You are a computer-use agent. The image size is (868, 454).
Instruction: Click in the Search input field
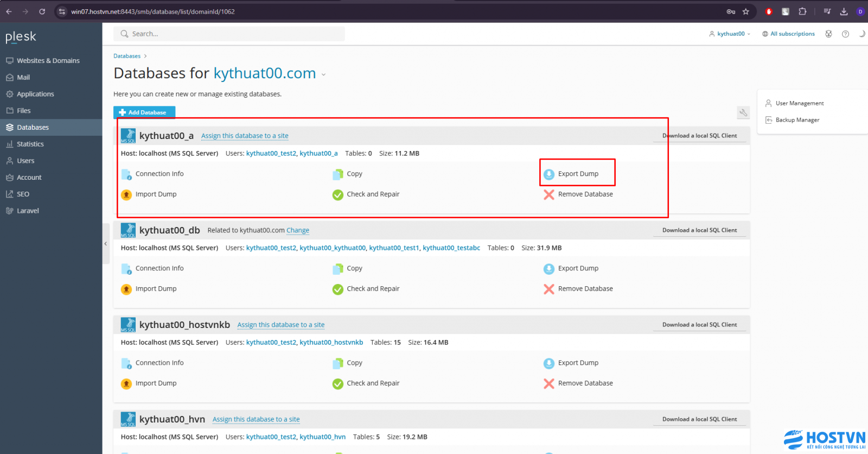coord(229,34)
